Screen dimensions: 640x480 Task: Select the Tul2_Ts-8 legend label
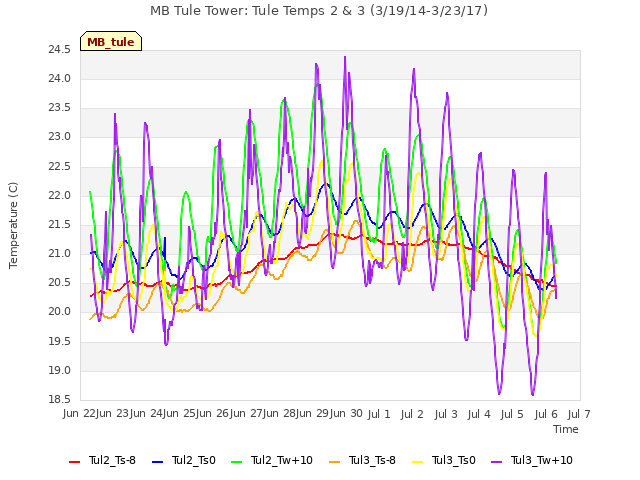pyautogui.click(x=112, y=460)
